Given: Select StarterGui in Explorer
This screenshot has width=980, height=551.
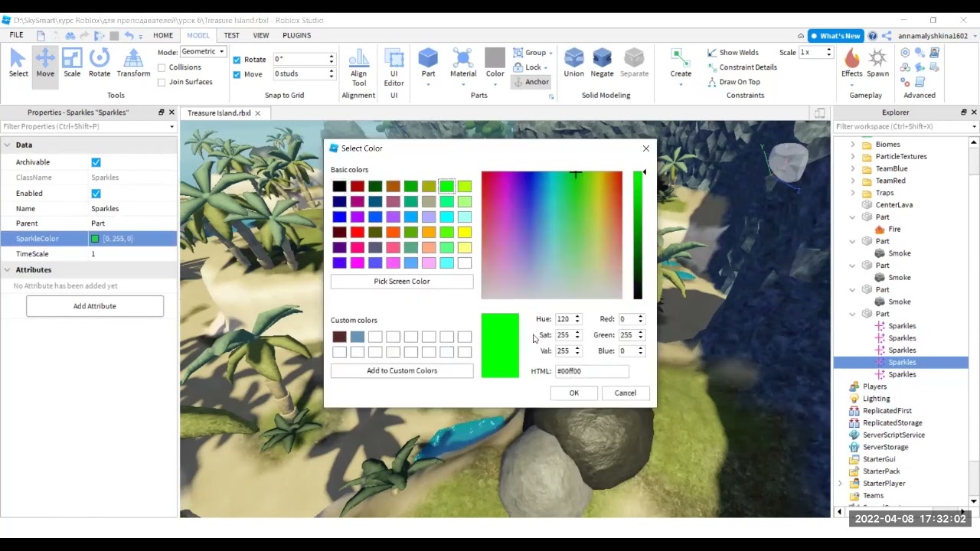Looking at the screenshot, I should [x=879, y=459].
